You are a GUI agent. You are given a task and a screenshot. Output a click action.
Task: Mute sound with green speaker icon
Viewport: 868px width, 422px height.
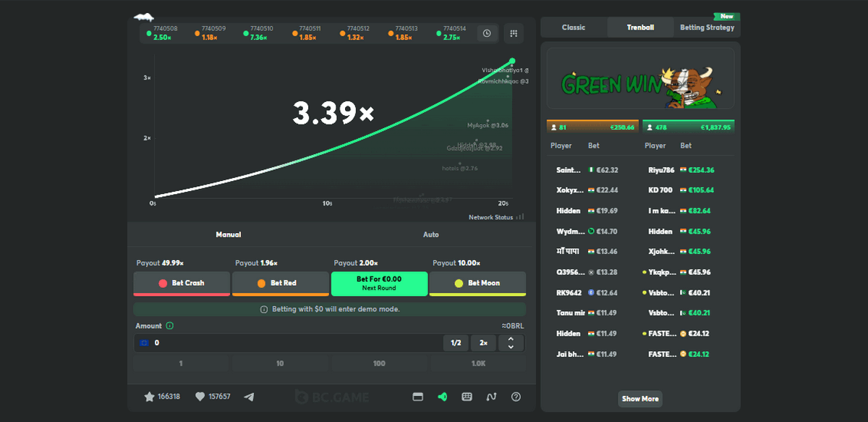click(x=442, y=397)
